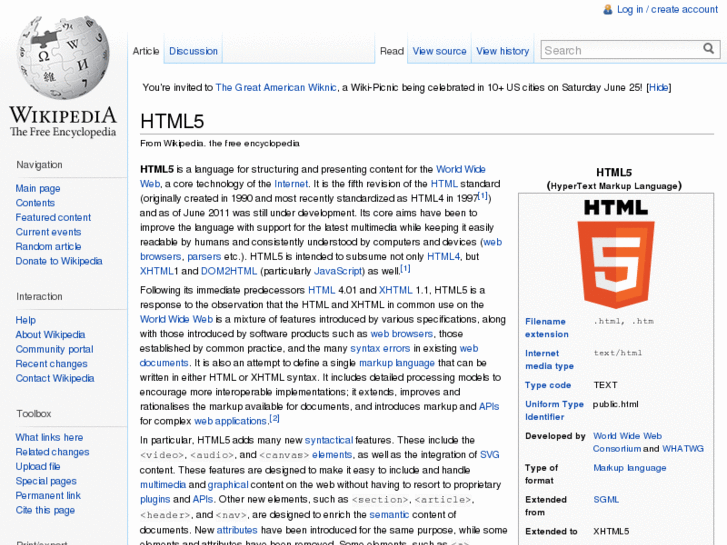Open the HTML4 link in intro

(x=444, y=256)
